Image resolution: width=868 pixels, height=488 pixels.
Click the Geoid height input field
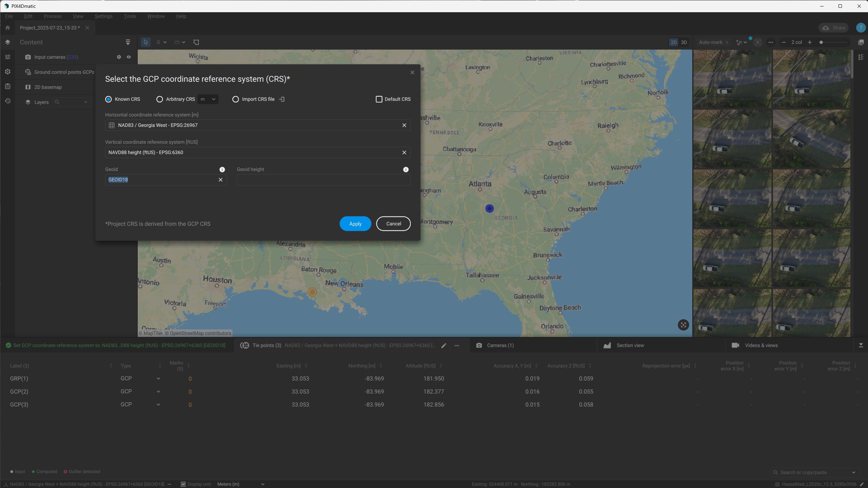pyautogui.click(x=323, y=180)
